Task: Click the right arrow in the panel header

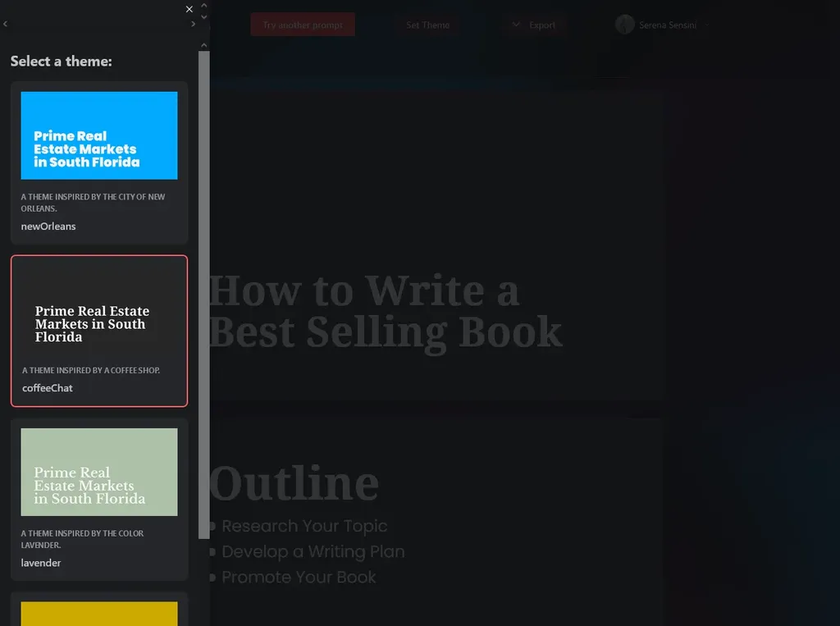Action: pyautogui.click(x=194, y=24)
